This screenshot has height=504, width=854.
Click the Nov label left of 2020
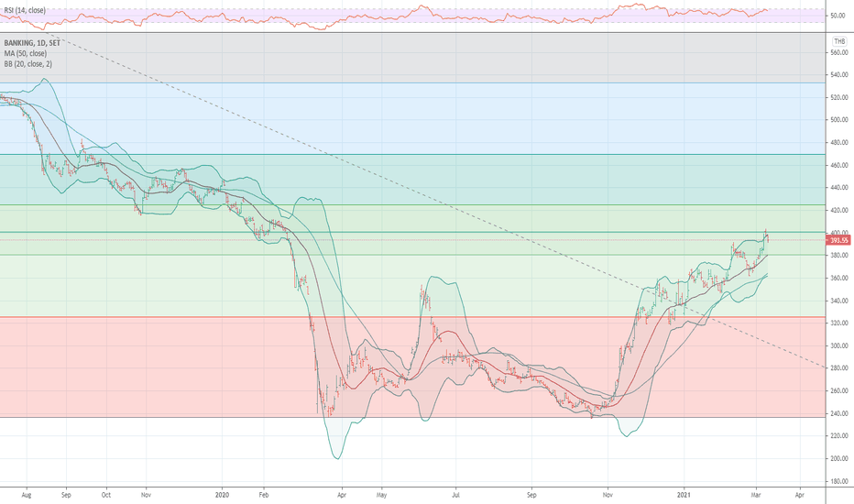146,495
